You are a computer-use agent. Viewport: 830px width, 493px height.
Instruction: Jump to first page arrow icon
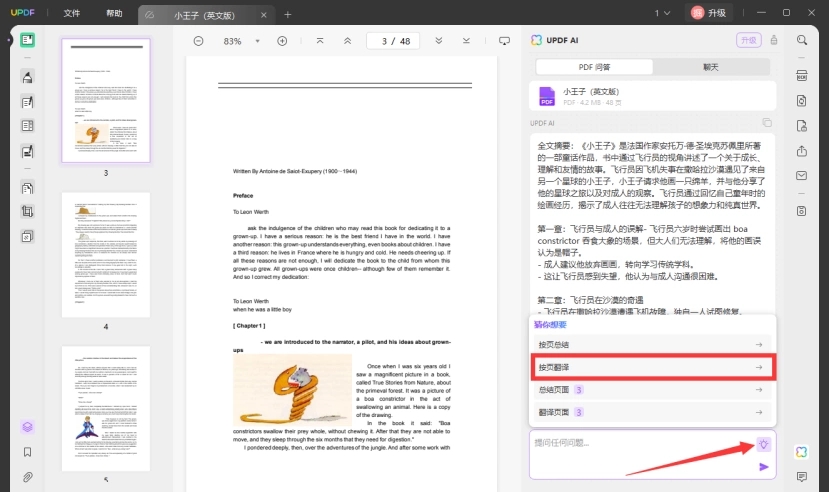point(320,41)
